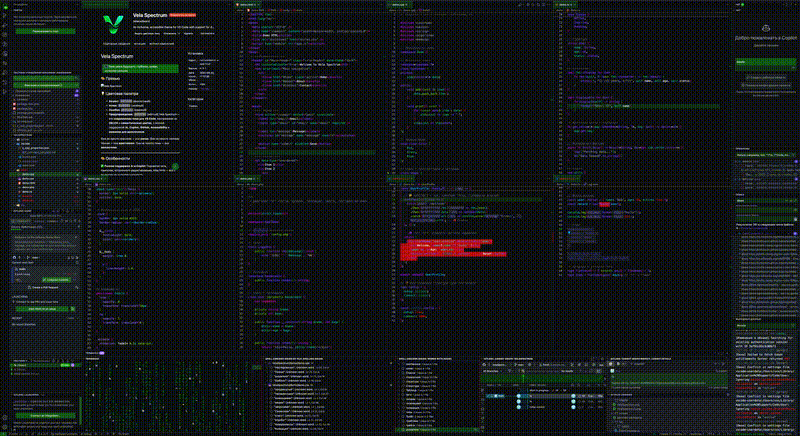Screen dimensions: 800x436
Task: Click the Compose Commits green button
Action: pos(56,279)
